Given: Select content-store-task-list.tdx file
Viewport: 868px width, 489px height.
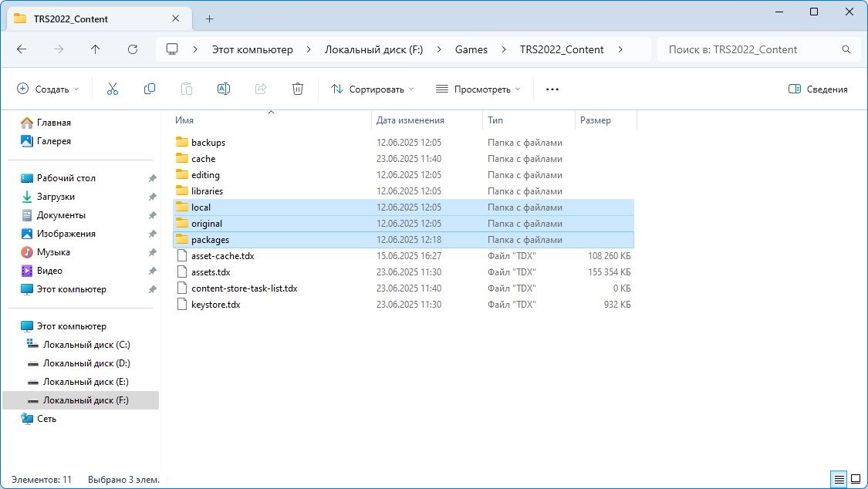Looking at the screenshot, I should coord(404,288).
